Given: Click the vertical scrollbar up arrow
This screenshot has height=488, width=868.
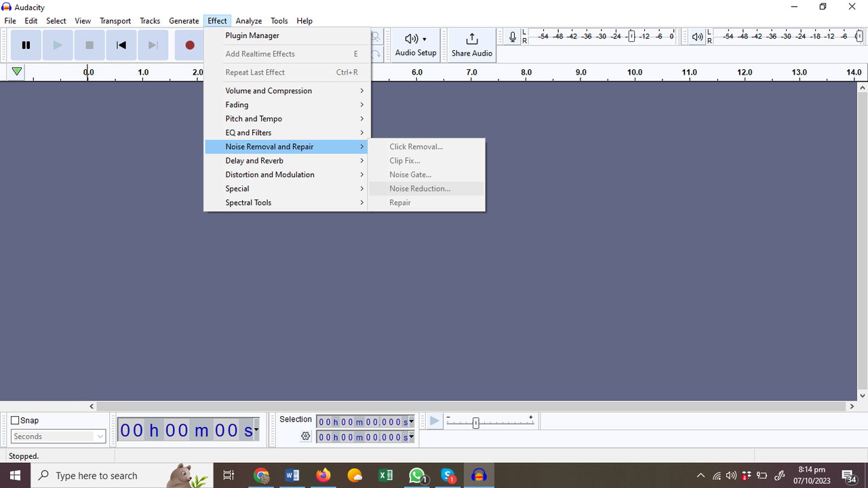Looking at the screenshot, I should (x=863, y=88).
